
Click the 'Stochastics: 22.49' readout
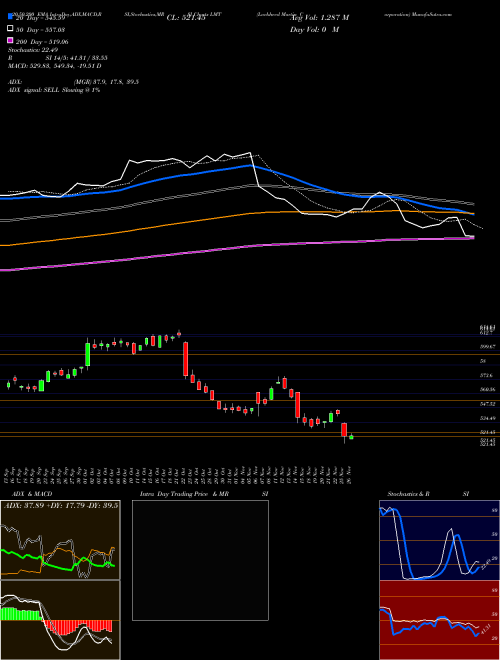pos(33,50)
